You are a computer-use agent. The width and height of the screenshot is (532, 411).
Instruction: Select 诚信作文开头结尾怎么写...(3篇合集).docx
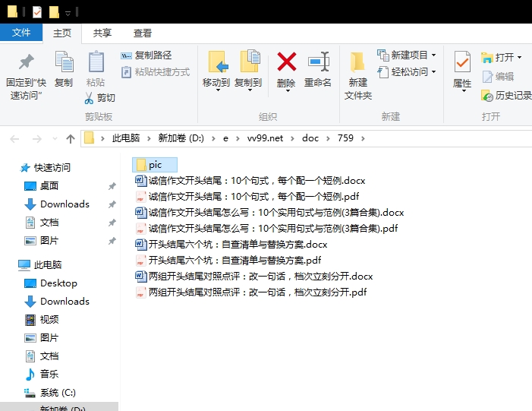click(x=269, y=212)
